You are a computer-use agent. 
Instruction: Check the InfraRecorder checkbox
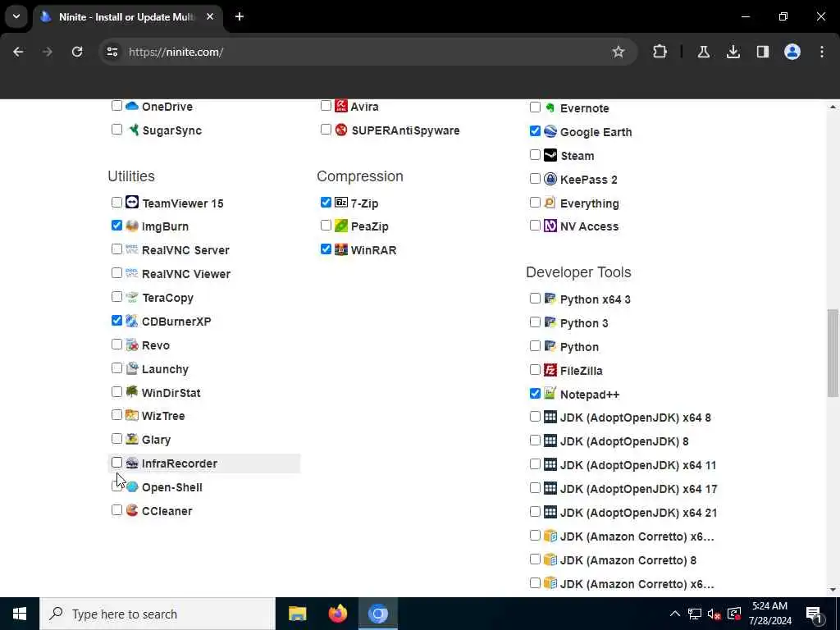click(116, 463)
